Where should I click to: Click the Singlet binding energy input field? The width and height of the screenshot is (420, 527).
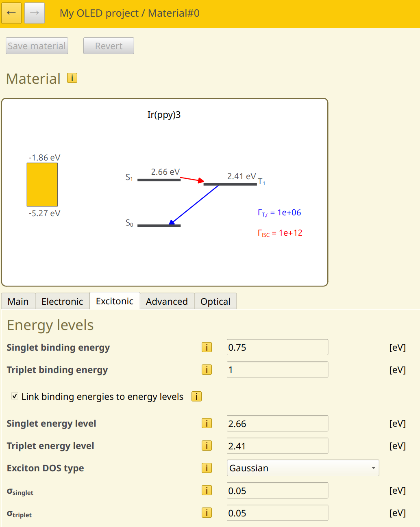(277, 347)
